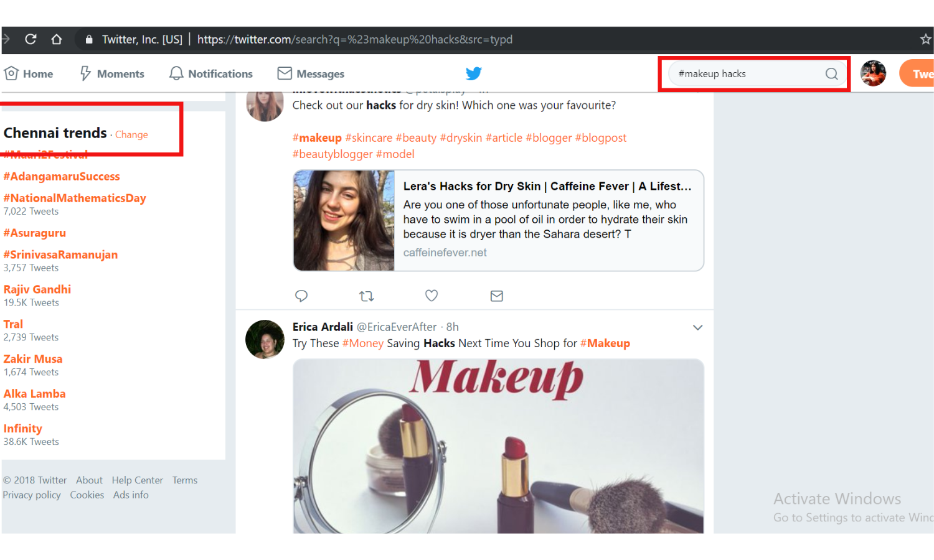This screenshot has height=560, width=934.
Task: Open the Alka Lamba trend
Action: pos(34,394)
